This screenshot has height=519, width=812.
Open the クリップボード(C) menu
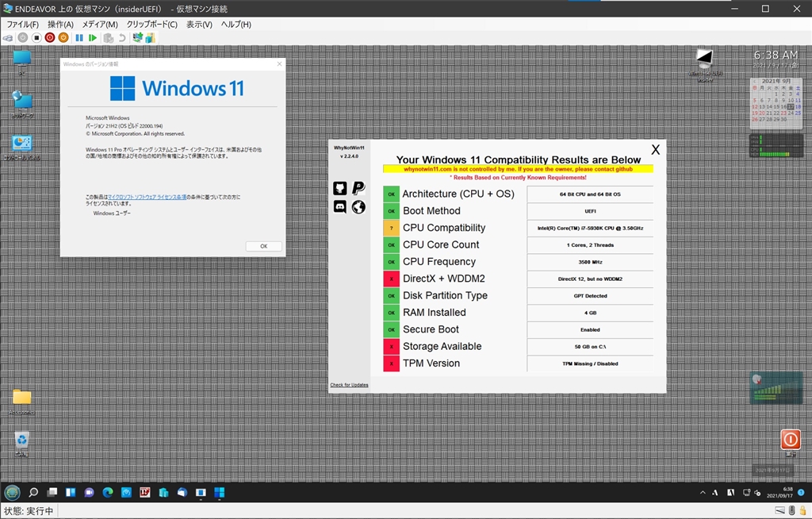[x=151, y=25]
